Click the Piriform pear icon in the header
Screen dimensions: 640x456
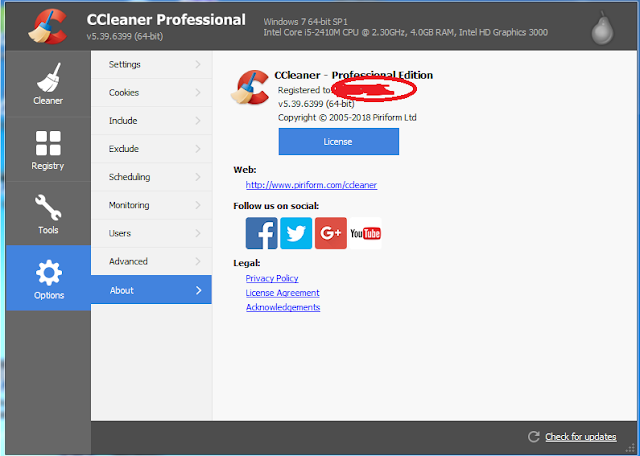(602, 27)
